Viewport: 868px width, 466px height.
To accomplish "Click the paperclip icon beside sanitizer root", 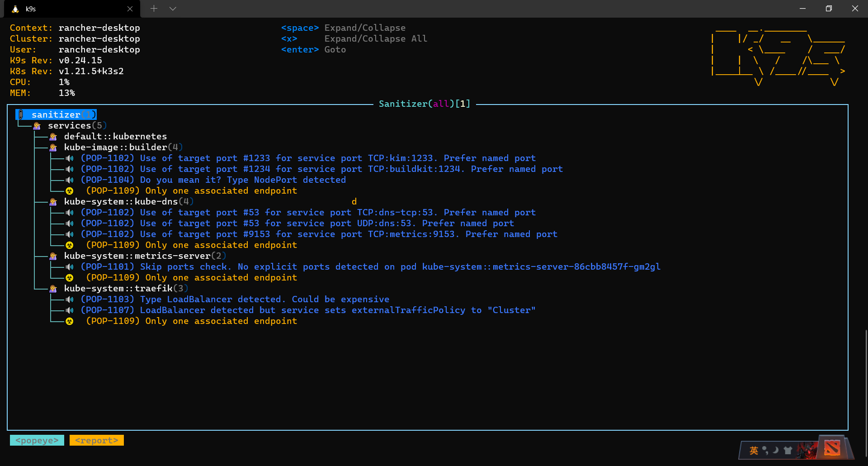I will coord(21,114).
